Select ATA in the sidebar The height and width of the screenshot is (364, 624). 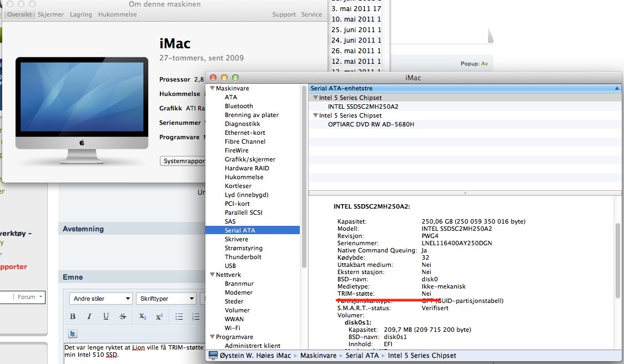pos(231,97)
